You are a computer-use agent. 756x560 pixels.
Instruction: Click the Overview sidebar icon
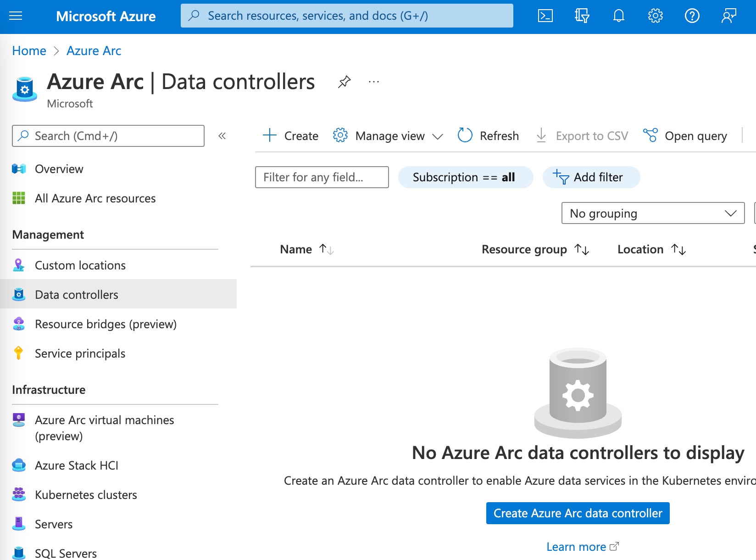tap(19, 169)
